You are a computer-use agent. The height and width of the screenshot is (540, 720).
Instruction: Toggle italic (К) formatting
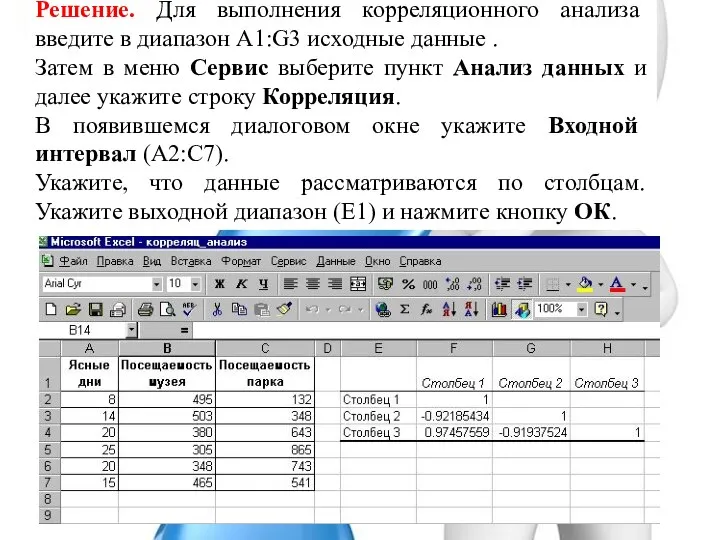242,284
